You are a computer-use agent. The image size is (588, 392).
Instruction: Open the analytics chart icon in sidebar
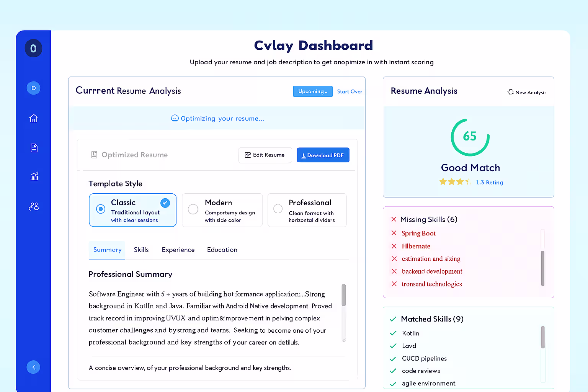point(33,176)
